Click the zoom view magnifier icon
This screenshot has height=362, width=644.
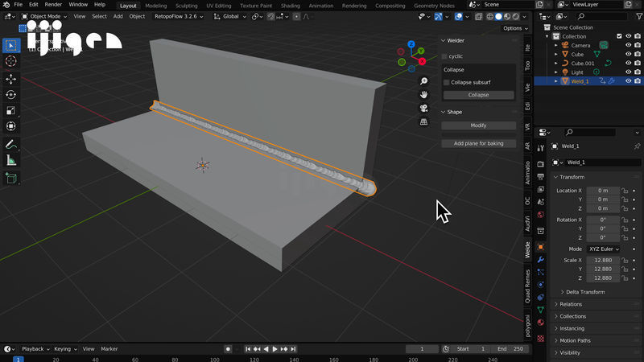424,81
